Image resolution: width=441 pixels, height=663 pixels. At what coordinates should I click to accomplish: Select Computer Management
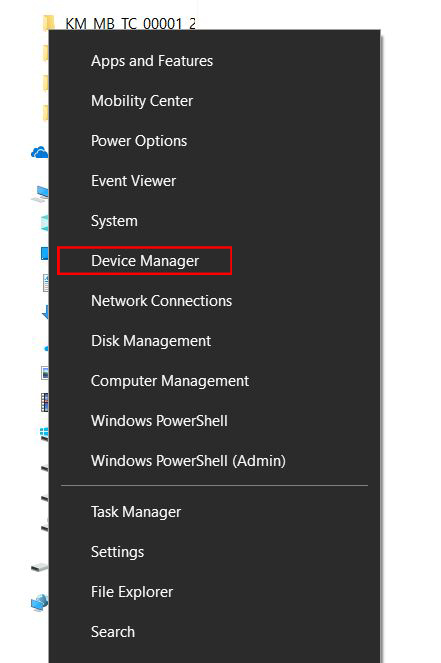[170, 381]
